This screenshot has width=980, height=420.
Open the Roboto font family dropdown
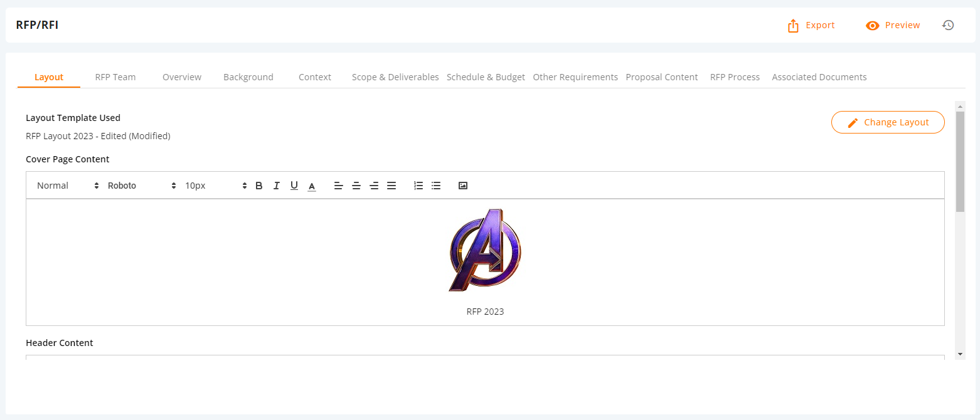tap(142, 186)
